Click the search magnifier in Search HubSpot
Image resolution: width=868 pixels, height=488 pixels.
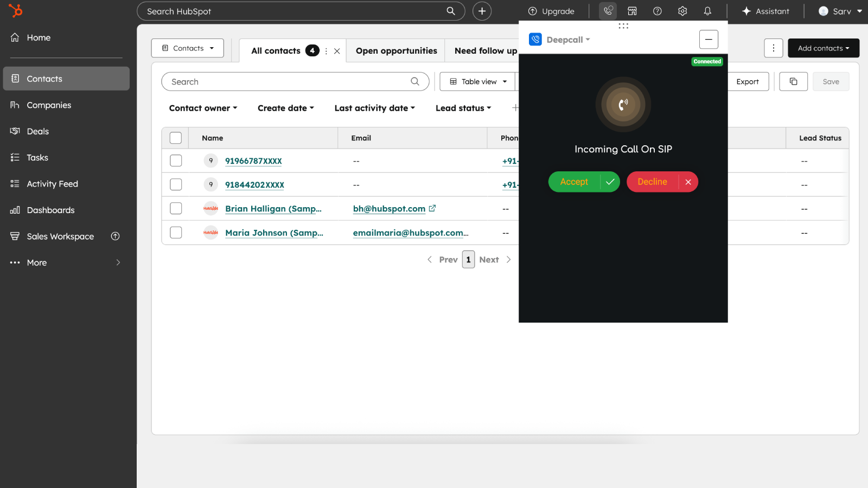click(x=451, y=11)
